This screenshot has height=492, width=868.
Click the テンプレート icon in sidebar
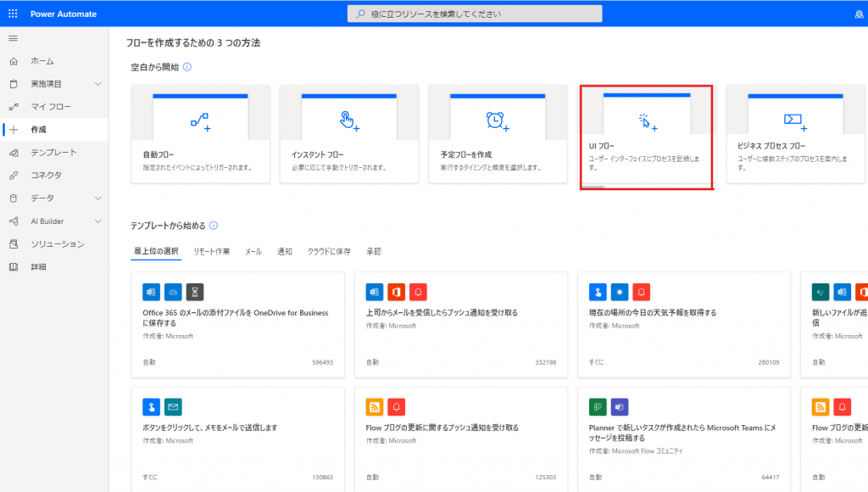pos(14,153)
